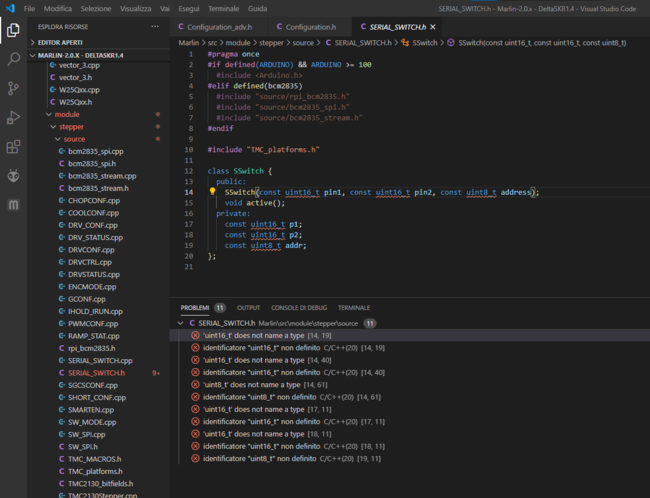
Task: Open the Source Control view
Action: [13, 89]
